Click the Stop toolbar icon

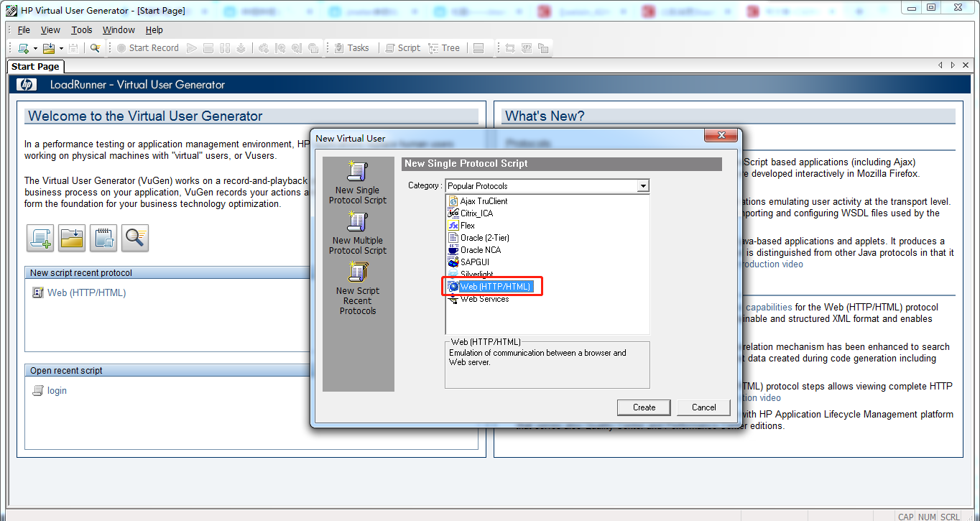208,48
